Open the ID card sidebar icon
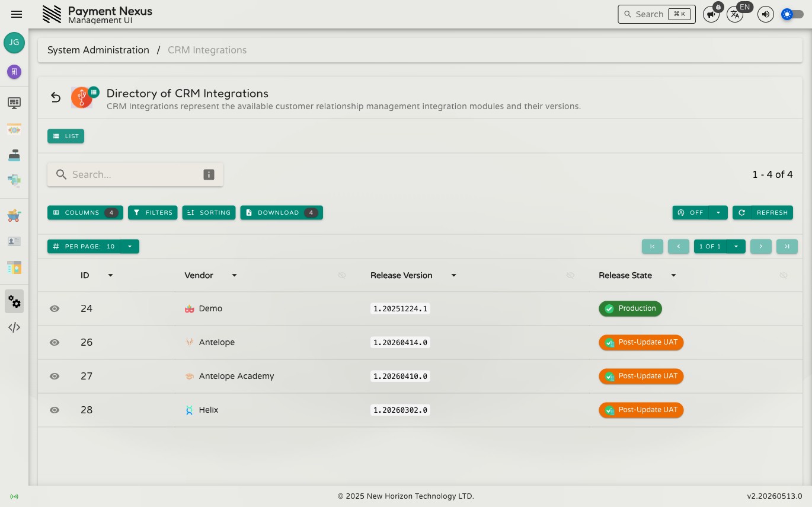Image resolution: width=812 pixels, height=507 pixels. 14,241
